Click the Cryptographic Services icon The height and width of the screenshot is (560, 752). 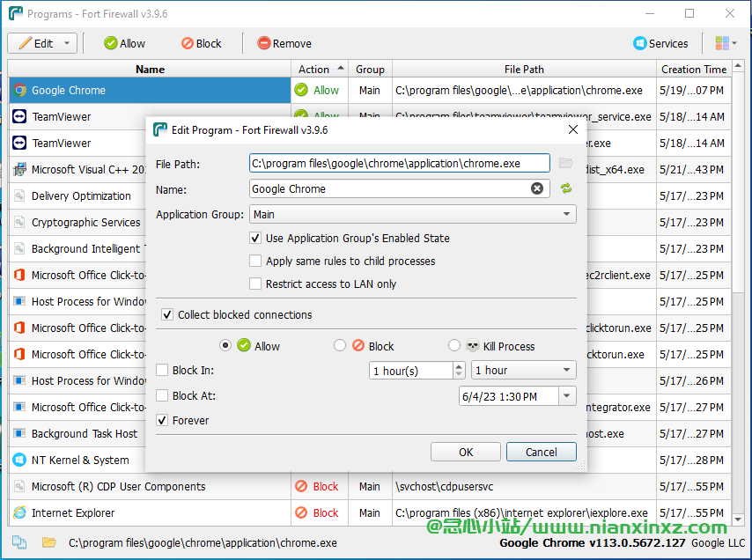tap(19, 222)
